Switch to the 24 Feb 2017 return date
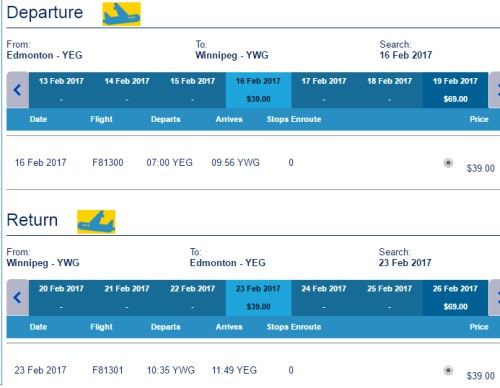Image resolution: width=500 pixels, height=388 pixels. 324,298
